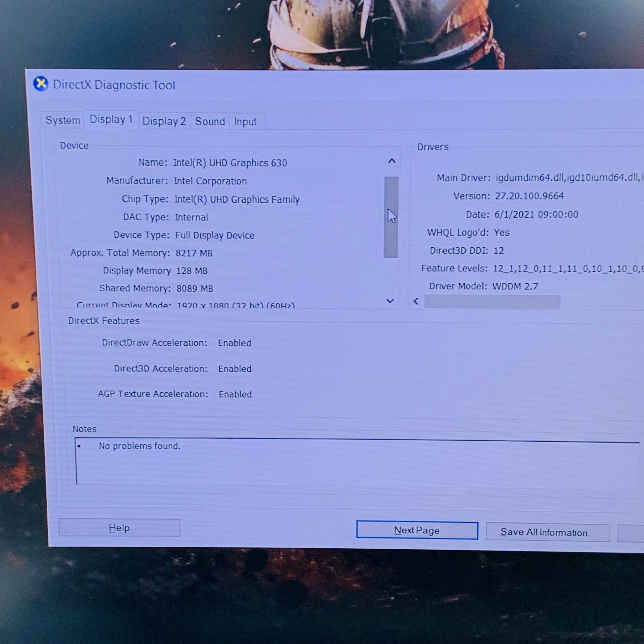Switch to the Sound tab
Screen dimensions: 644x644
point(210,121)
